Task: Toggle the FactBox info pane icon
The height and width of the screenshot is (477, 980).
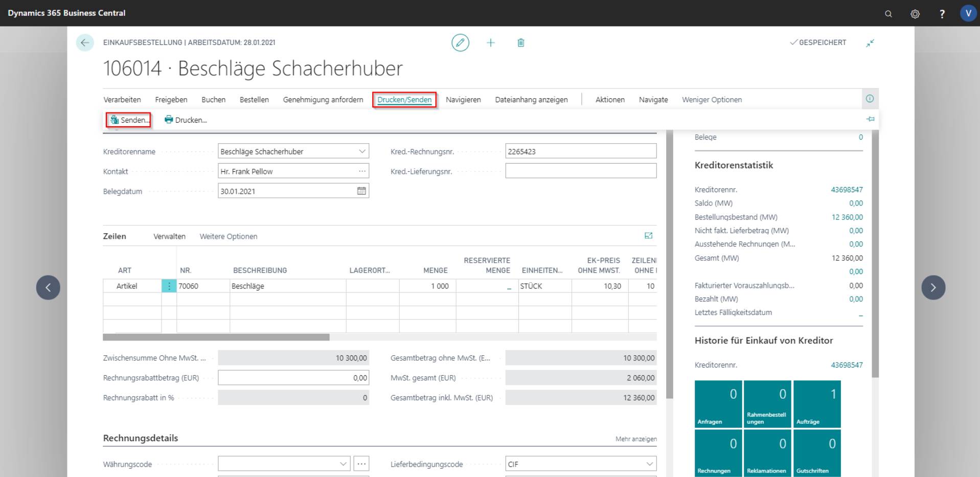Action: click(870, 99)
